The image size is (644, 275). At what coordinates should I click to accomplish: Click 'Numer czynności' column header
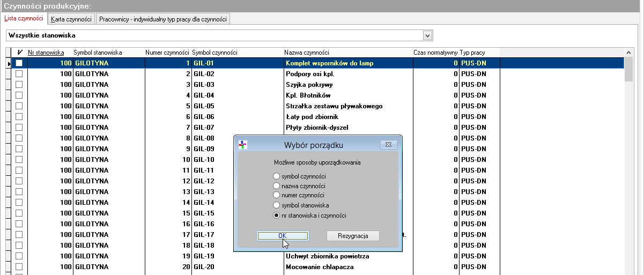coord(167,53)
